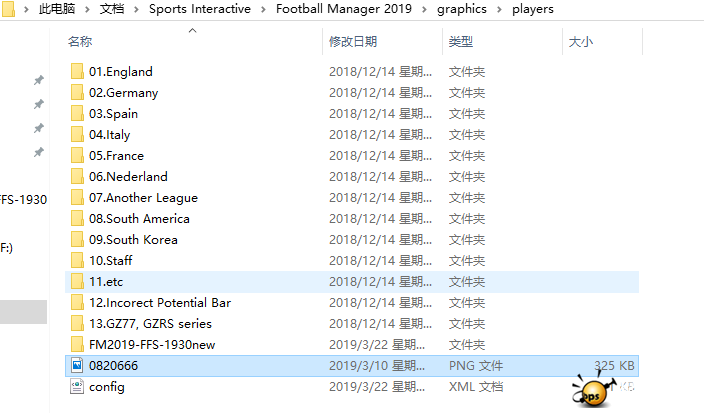Navigate to 此电脑 in the breadcrumb

pos(59,9)
